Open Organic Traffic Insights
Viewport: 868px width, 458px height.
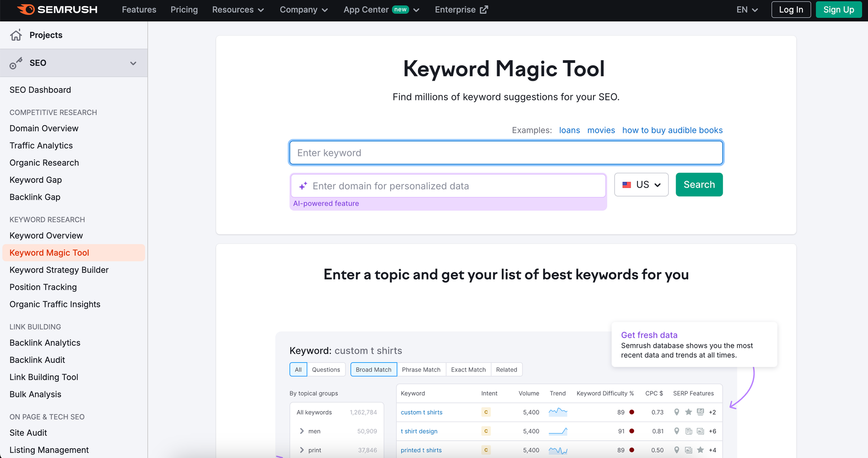[x=55, y=304]
